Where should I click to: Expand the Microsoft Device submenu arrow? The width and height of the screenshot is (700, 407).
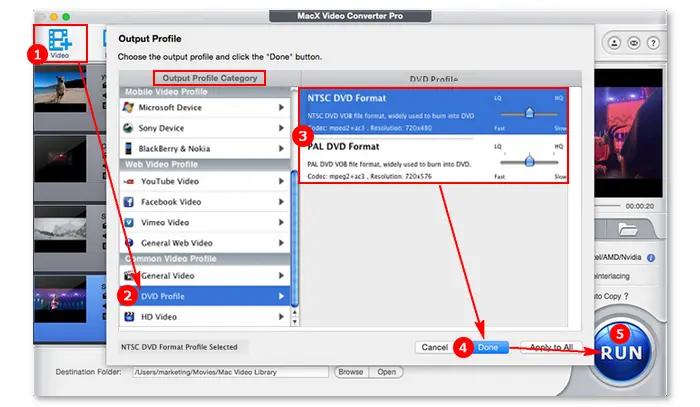pos(281,107)
